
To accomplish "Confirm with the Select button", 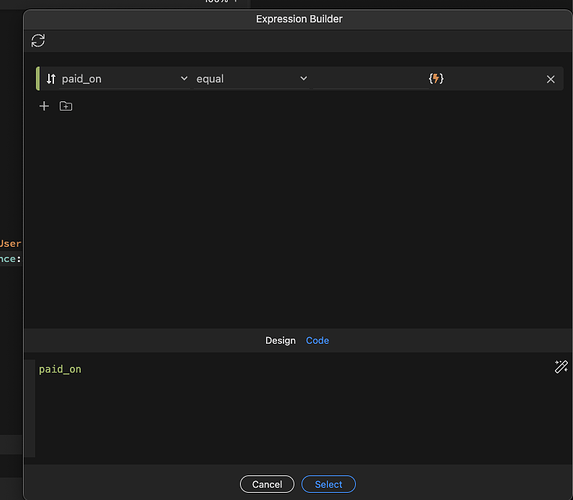I will (328, 484).
